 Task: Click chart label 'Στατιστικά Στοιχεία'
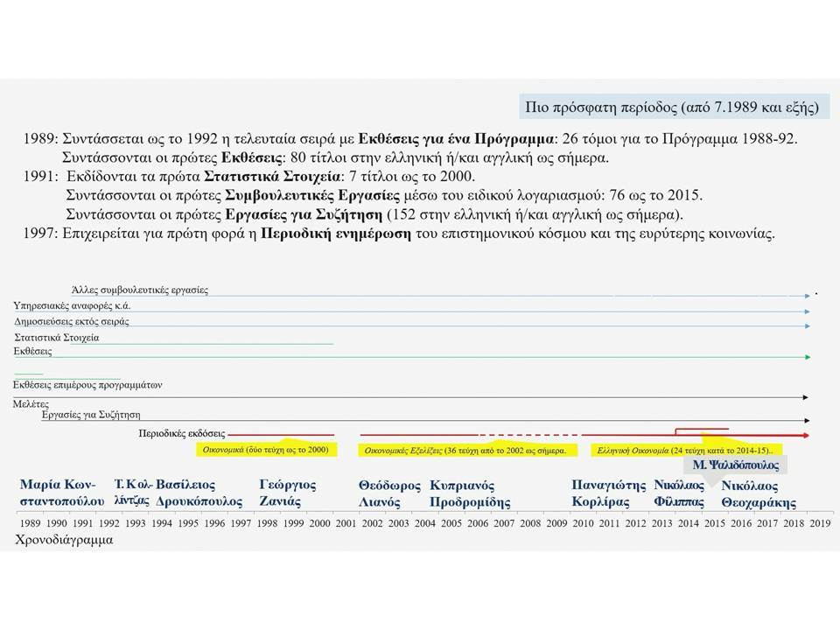click(x=57, y=338)
